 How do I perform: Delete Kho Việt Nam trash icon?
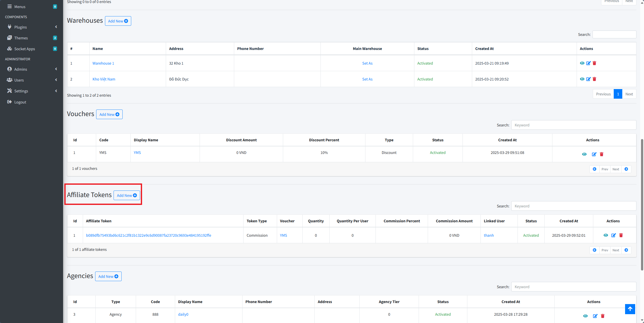594,79
